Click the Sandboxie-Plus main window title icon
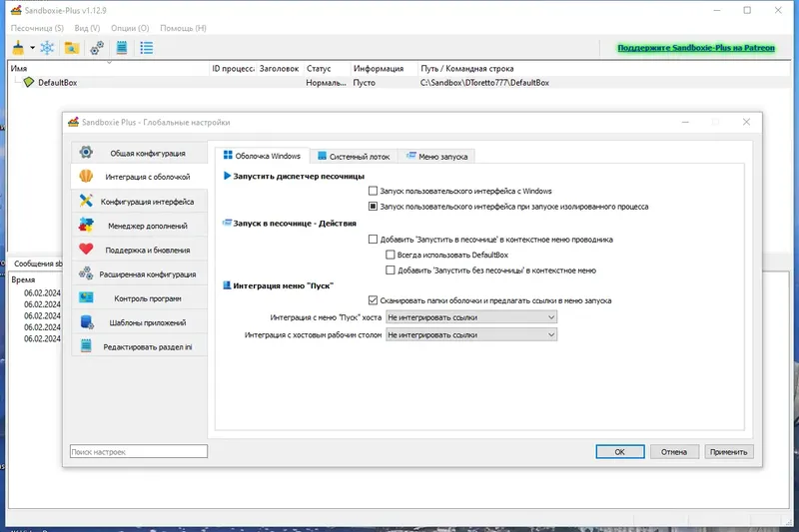Screen dimensions: 799x532 [16, 10]
